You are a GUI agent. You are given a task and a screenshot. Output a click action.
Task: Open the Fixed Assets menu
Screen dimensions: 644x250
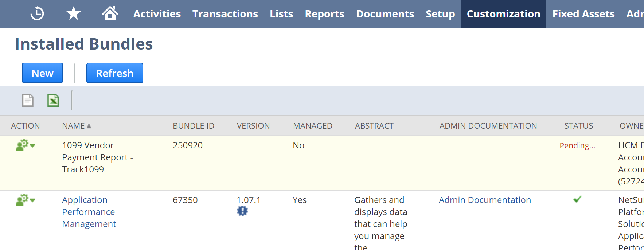pyautogui.click(x=583, y=14)
